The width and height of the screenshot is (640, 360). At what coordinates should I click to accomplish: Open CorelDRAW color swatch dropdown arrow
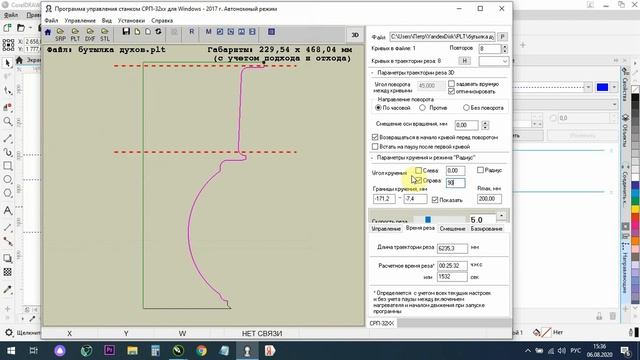pos(614,87)
